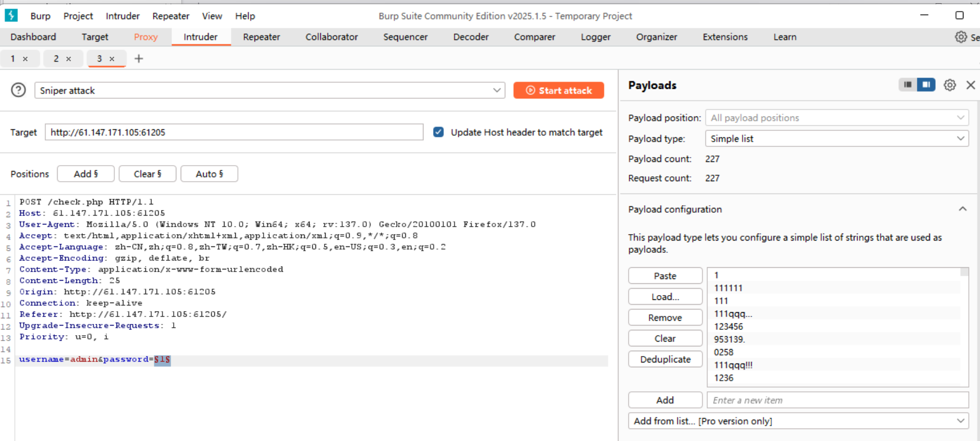Viewport: 980px width, 441px height.
Task: Close Intruder tab 2
Action: coord(68,59)
